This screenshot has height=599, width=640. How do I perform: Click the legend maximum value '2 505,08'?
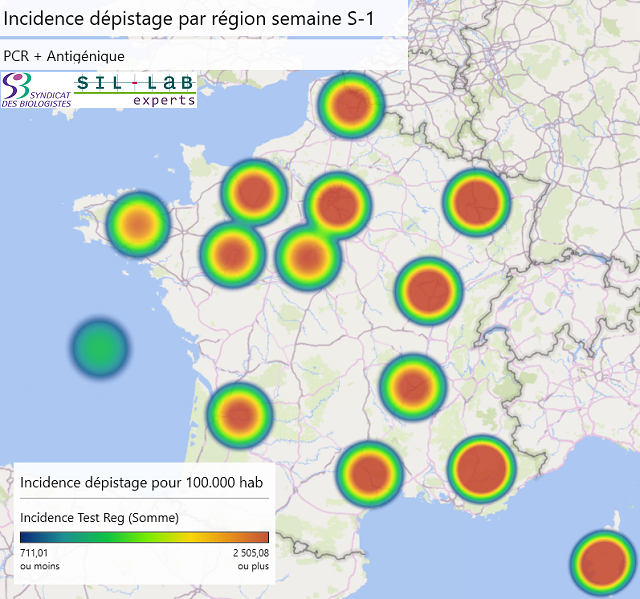coord(251,553)
